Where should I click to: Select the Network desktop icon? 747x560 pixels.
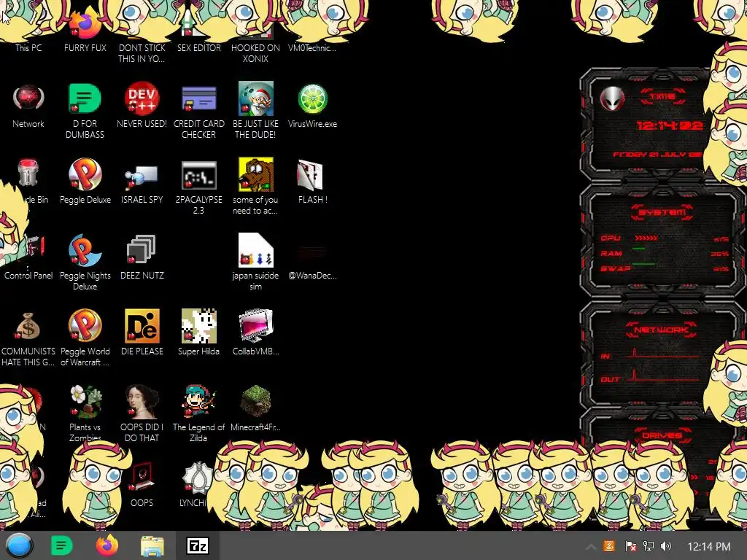(x=28, y=98)
